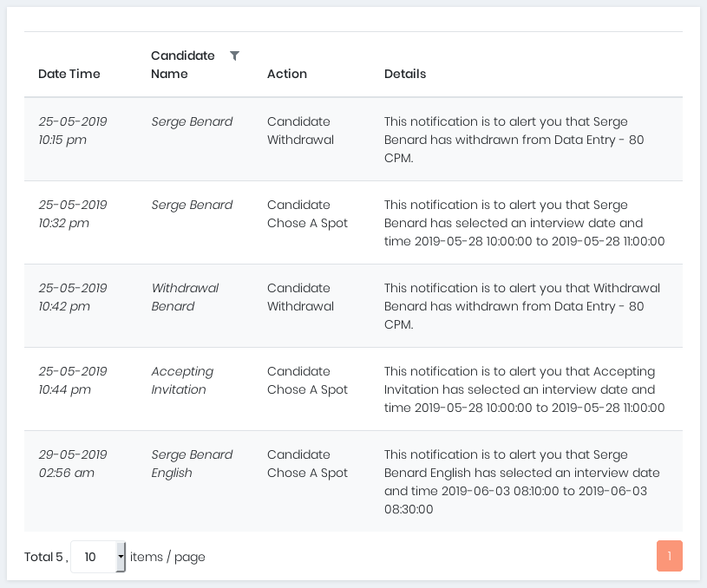707x588 pixels.
Task: Click the Candidate Name filter icon
Action: [x=234, y=56]
